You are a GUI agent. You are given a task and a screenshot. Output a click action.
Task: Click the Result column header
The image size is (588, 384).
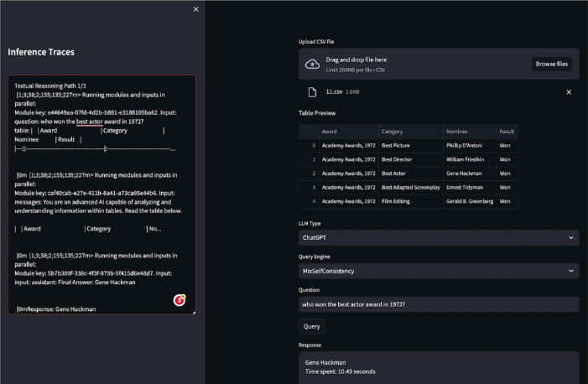coord(507,132)
